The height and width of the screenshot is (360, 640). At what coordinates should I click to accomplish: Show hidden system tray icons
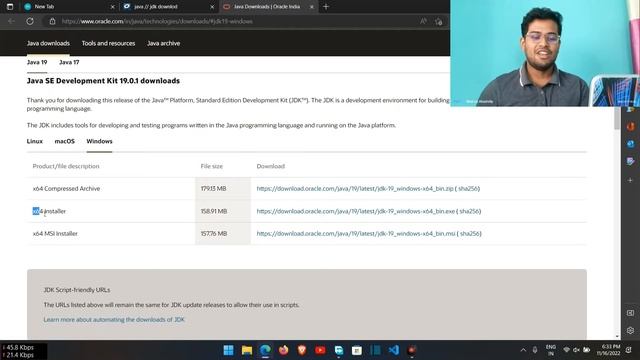point(523,350)
